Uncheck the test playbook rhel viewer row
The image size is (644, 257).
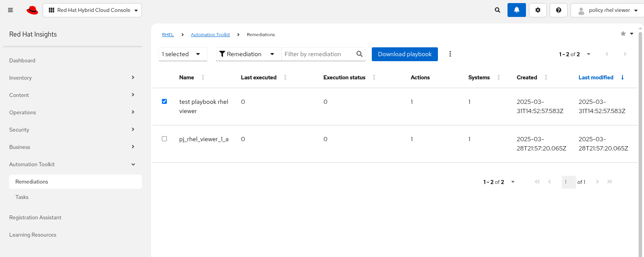(164, 102)
